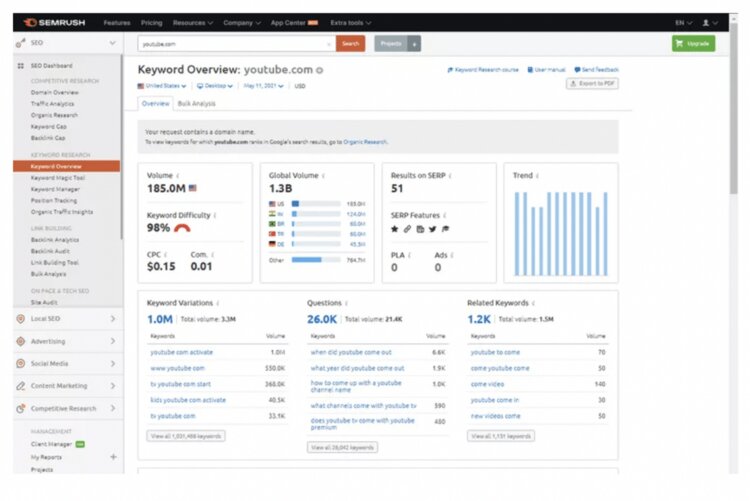Click the Semrush logo
This screenshot has height=501, width=750.
pos(55,22)
